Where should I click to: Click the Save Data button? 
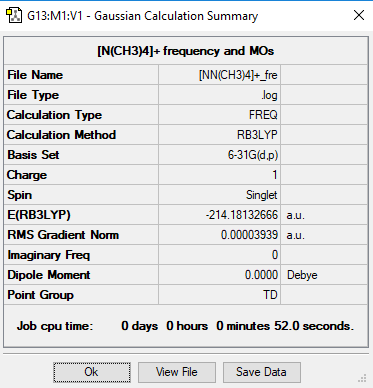(x=261, y=372)
